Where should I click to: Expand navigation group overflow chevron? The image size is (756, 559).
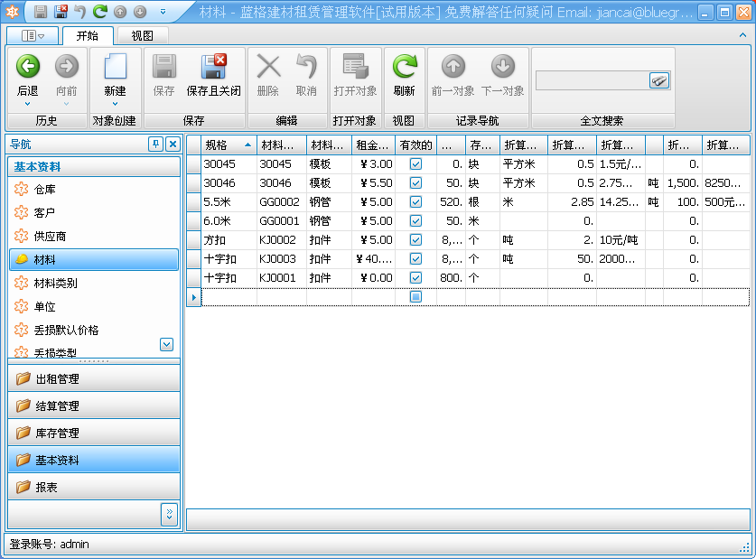pyautogui.click(x=169, y=514)
